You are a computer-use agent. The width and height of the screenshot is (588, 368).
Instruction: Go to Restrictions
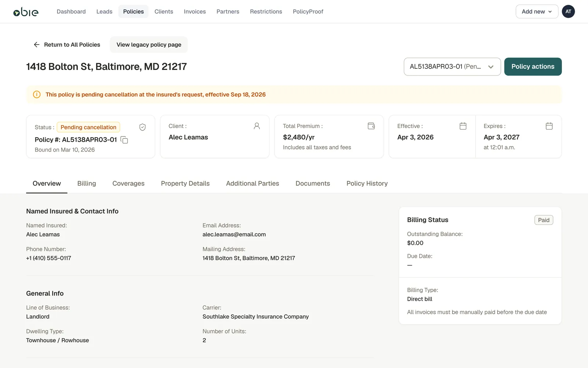(266, 11)
